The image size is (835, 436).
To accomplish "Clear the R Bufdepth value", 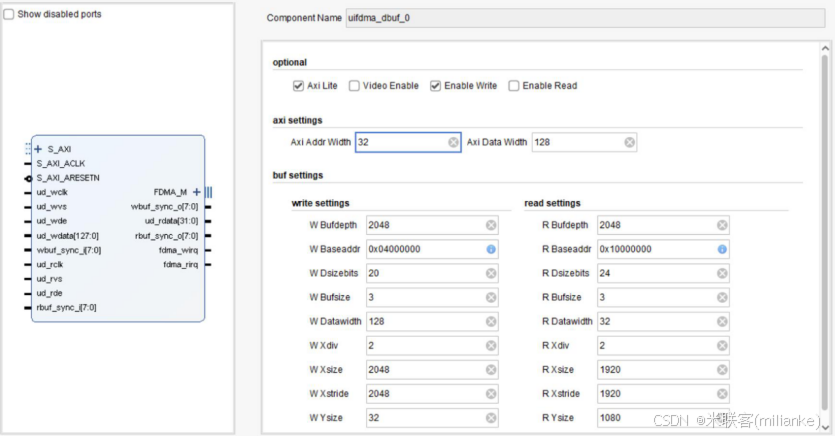I will pyautogui.click(x=722, y=225).
